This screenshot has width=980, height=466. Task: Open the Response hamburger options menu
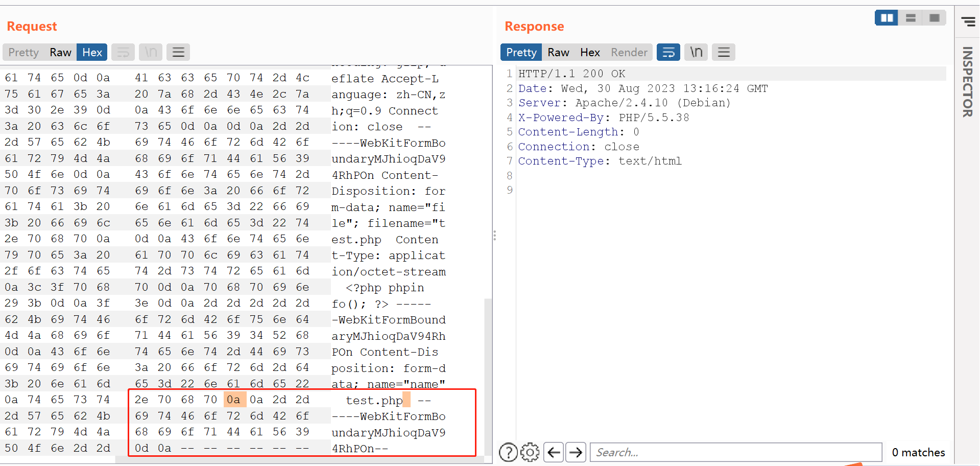(724, 52)
